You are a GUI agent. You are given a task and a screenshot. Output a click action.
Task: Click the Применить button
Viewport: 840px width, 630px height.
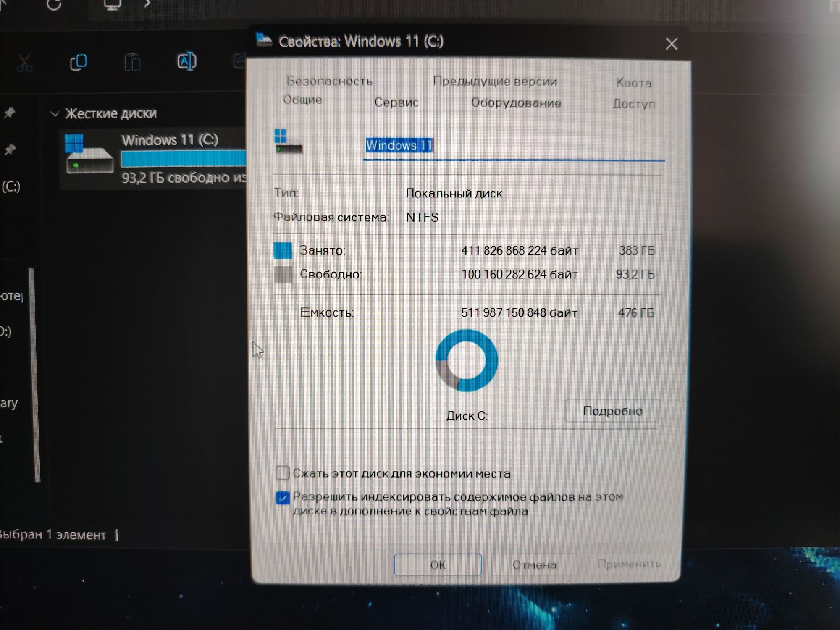(629, 564)
